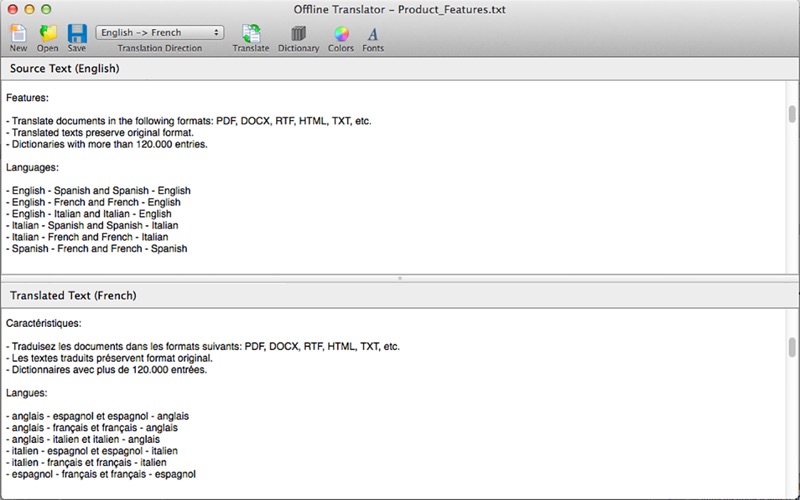
Task: Run translation using the Translate icon
Action: tap(251, 33)
